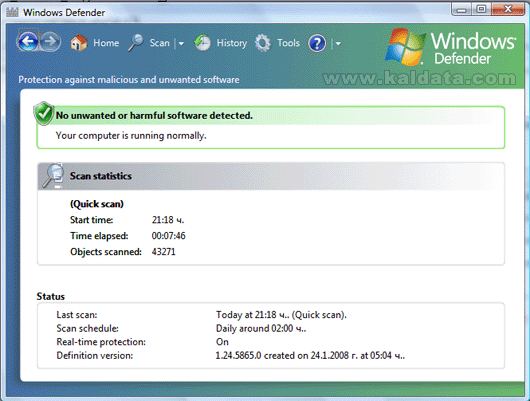Minimize the Windows Defender window

tap(462, 9)
